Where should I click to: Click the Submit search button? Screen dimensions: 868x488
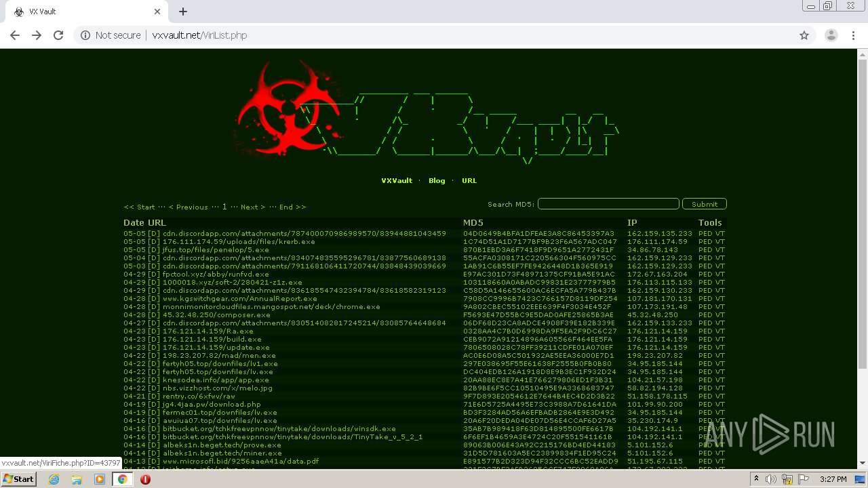point(705,204)
